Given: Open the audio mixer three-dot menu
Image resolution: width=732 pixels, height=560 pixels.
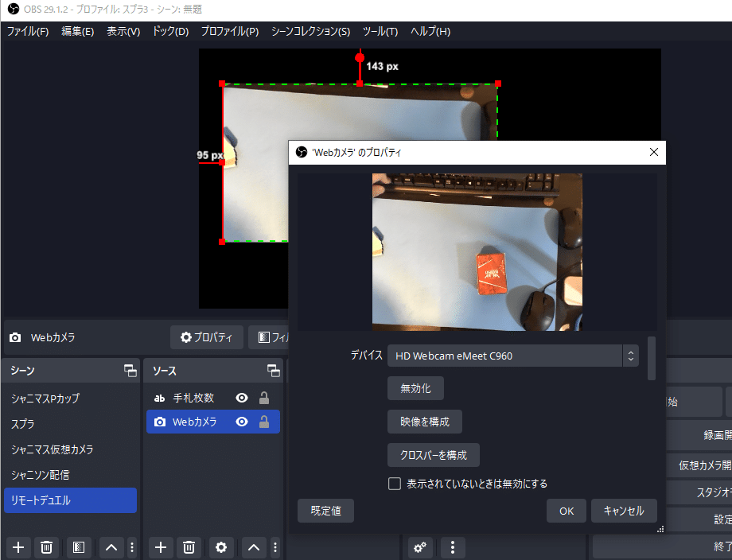Looking at the screenshot, I should [x=453, y=547].
